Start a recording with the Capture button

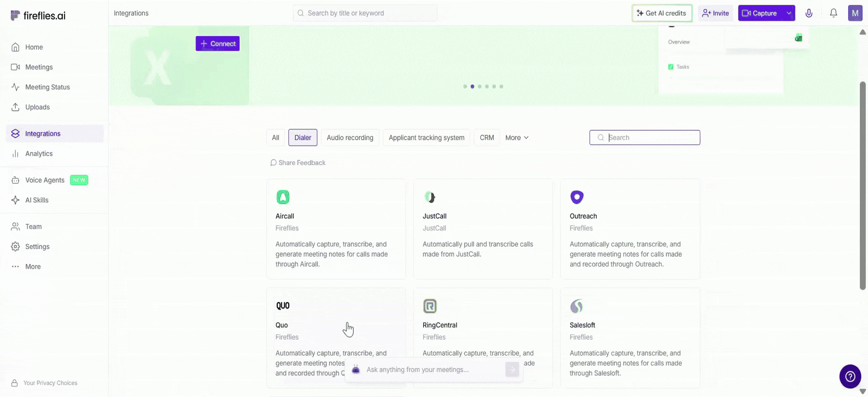point(760,13)
